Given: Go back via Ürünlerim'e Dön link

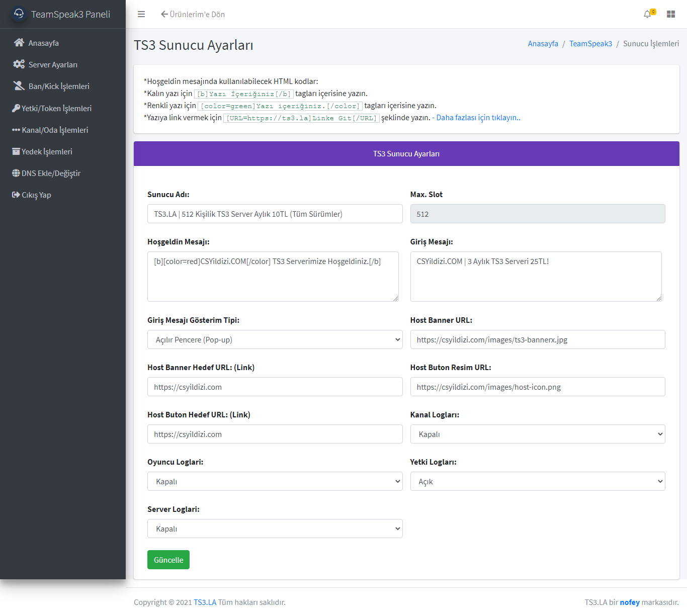Looking at the screenshot, I should pyautogui.click(x=193, y=14).
